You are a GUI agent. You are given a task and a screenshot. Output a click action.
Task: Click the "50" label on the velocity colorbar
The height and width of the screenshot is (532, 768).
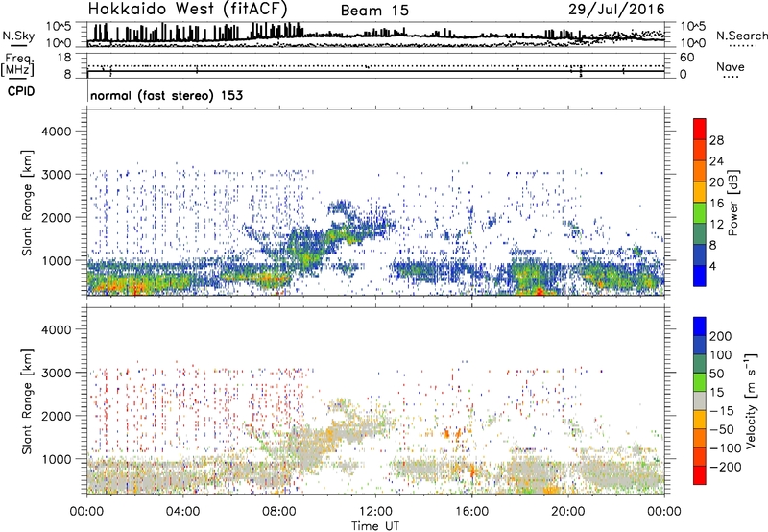(x=716, y=374)
